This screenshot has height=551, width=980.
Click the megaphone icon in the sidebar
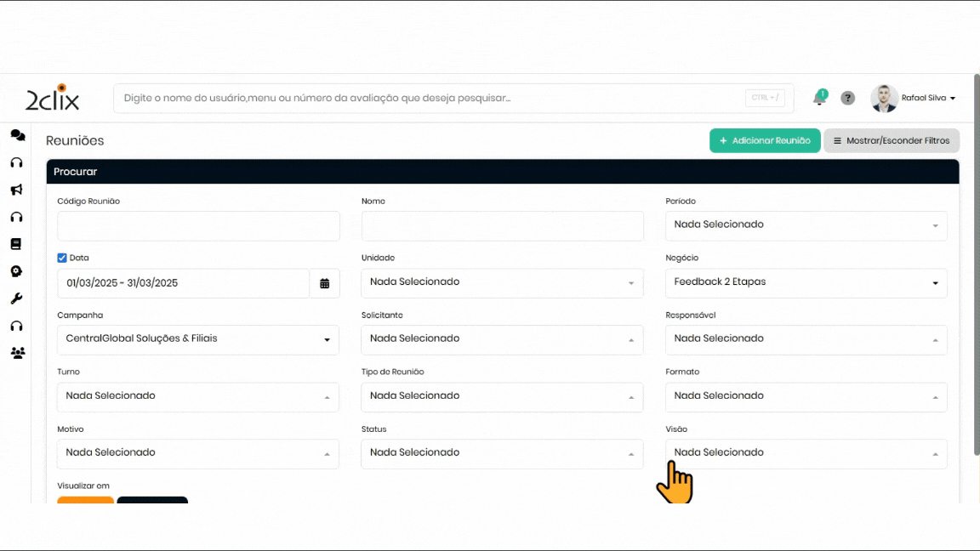click(x=16, y=190)
